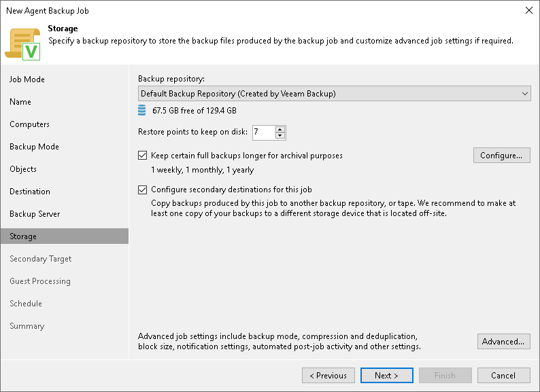
Task: Proceed with the Next > button
Action: point(387,376)
